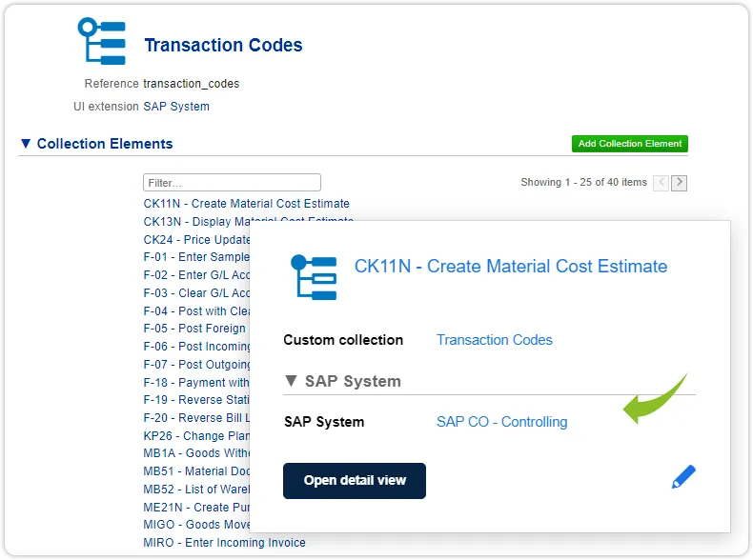
Task: Select F-07 - Post Outgoing item
Action: coord(196,365)
